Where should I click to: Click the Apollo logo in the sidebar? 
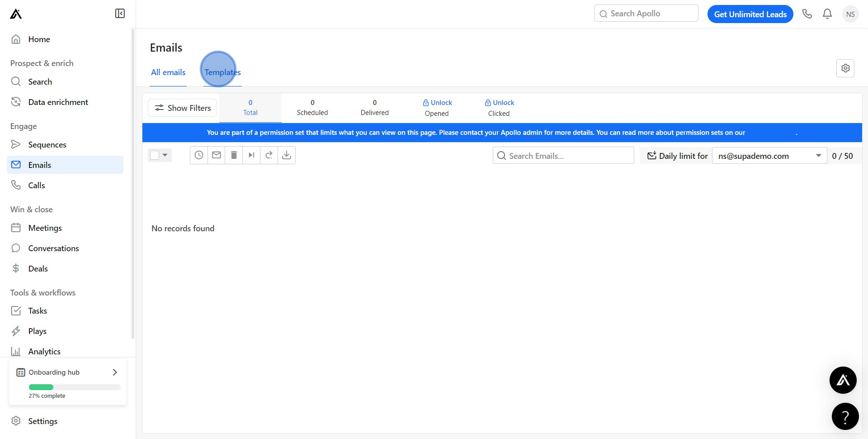coord(16,14)
